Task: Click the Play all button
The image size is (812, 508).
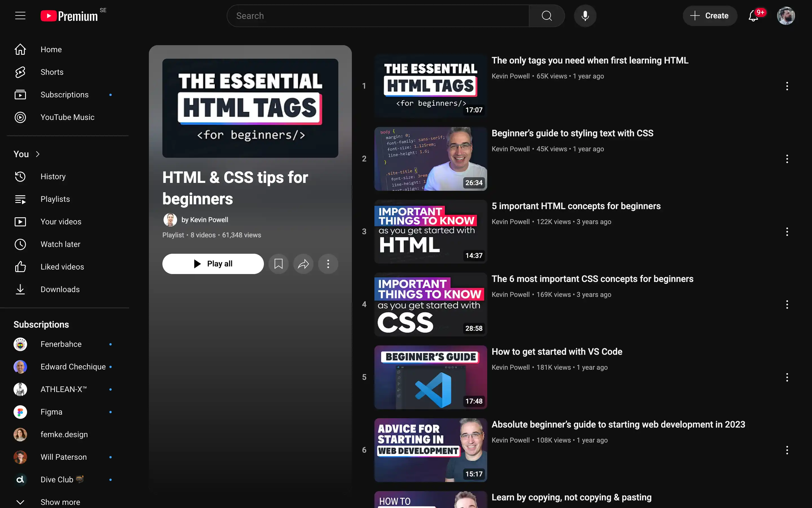Action: pos(213,264)
